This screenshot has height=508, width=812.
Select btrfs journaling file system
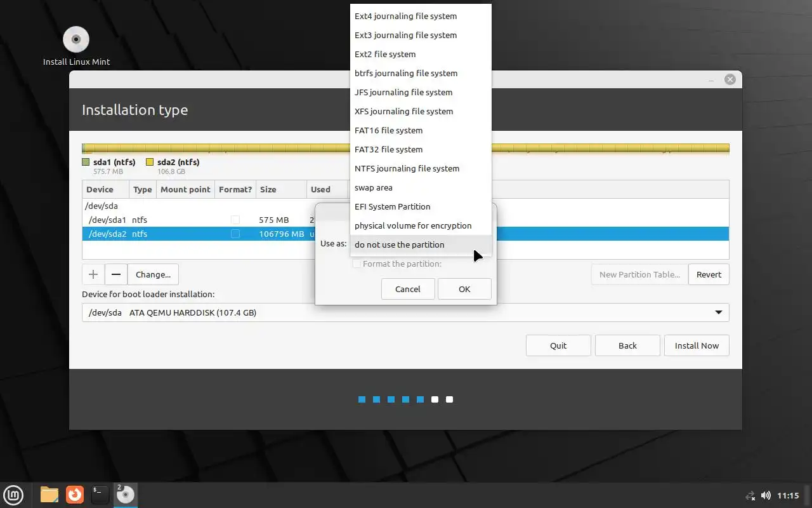421,73
